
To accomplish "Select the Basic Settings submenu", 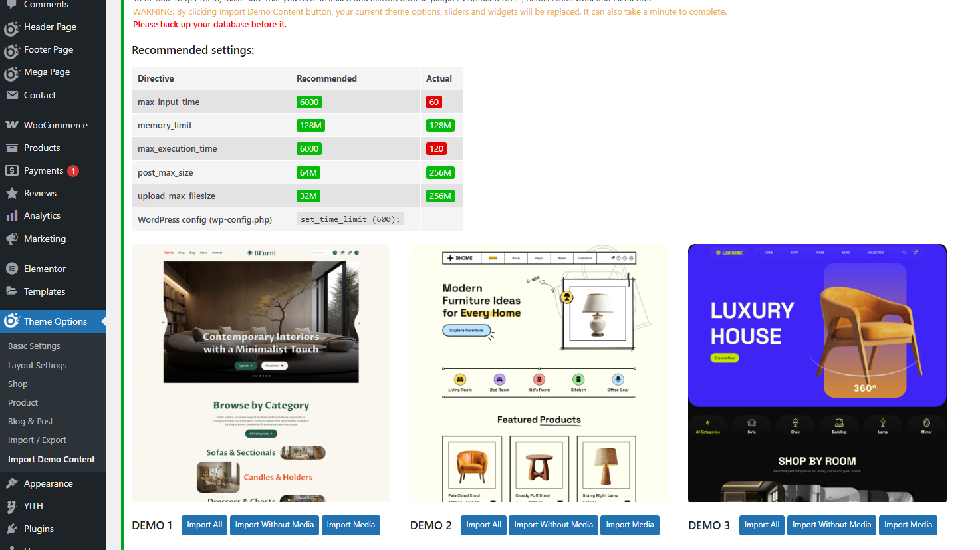I will 34,346.
